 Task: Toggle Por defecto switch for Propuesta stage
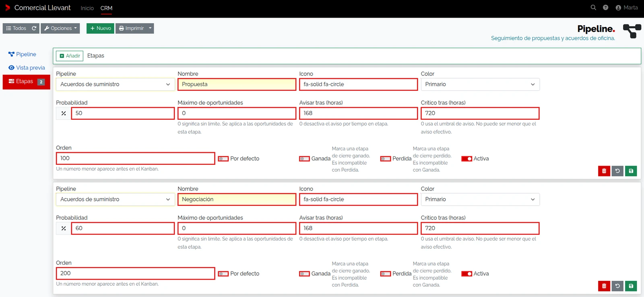(x=223, y=159)
